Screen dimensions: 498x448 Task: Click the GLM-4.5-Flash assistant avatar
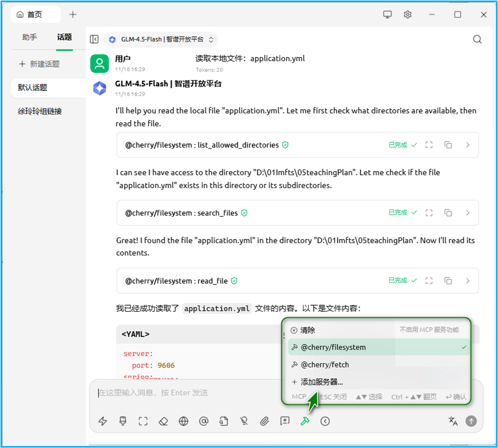click(99, 88)
